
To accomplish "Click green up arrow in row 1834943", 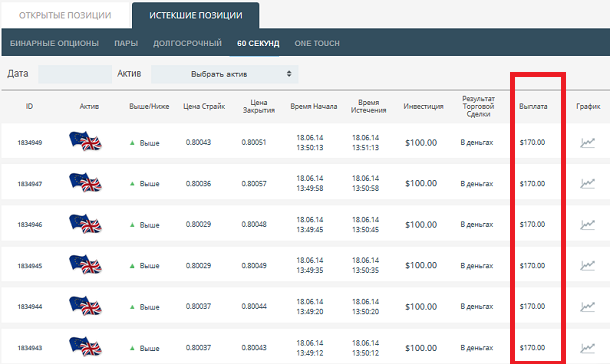I will (x=132, y=348).
